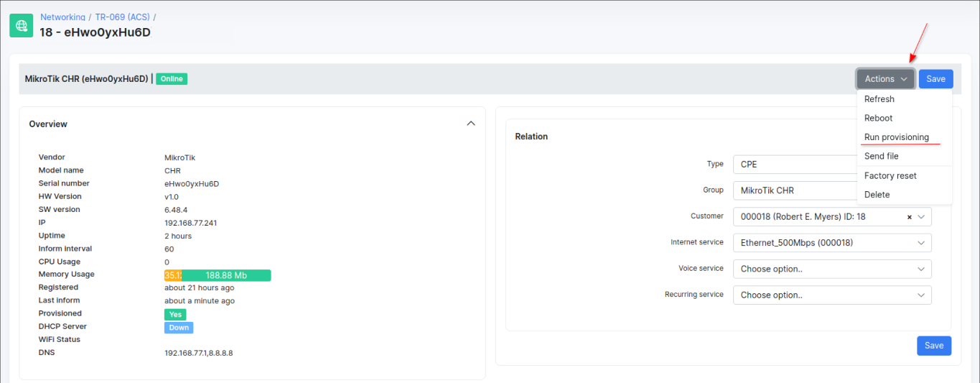Image resolution: width=980 pixels, height=383 pixels.
Task: Click Delete in the Actions menu
Action: tap(877, 195)
